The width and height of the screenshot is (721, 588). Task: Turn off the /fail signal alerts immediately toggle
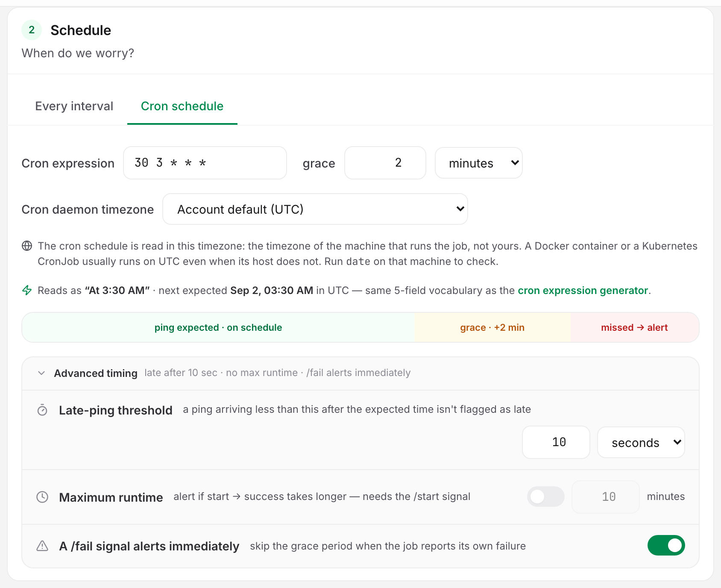coord(666,545)
